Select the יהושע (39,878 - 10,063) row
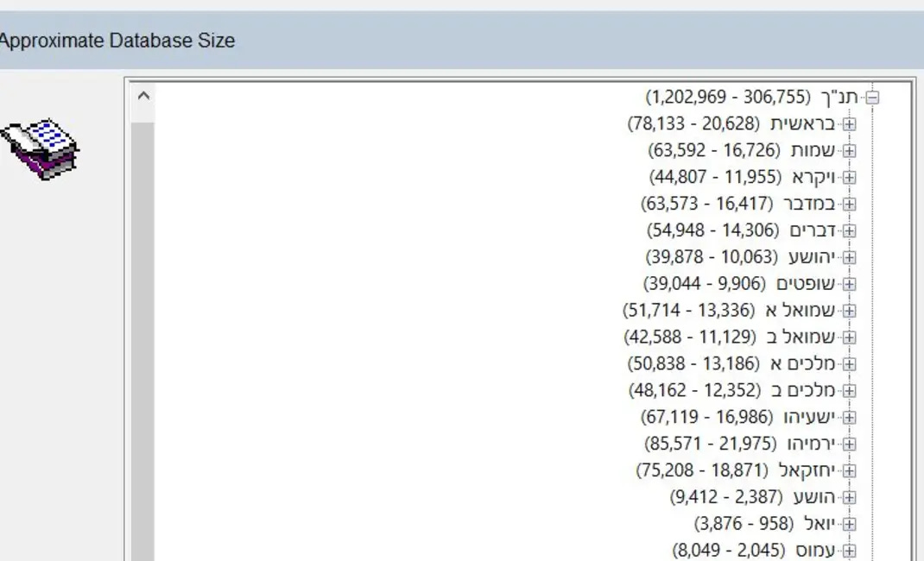 click(740, 256)
